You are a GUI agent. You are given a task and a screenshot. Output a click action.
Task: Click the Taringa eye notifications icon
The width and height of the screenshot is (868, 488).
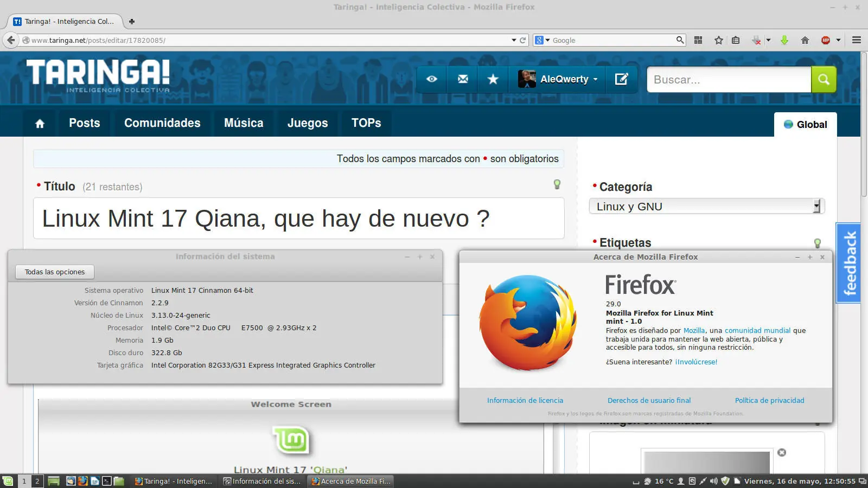tap(432, 79)
